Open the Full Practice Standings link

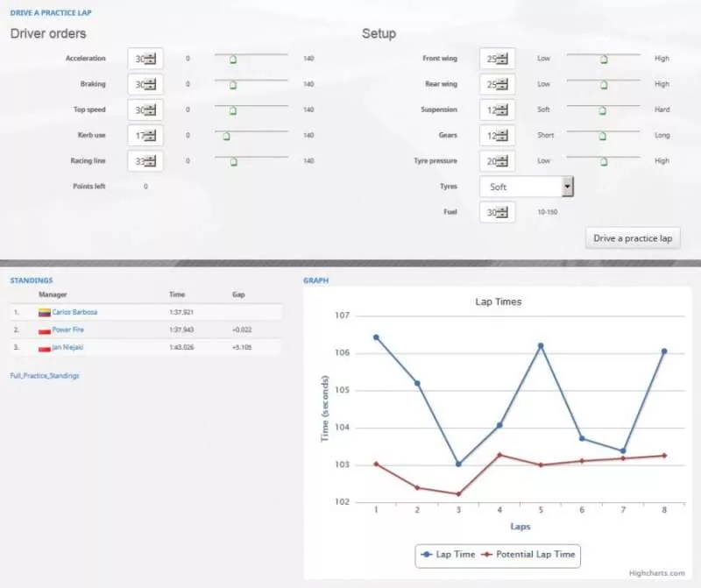tap(45, 375)
